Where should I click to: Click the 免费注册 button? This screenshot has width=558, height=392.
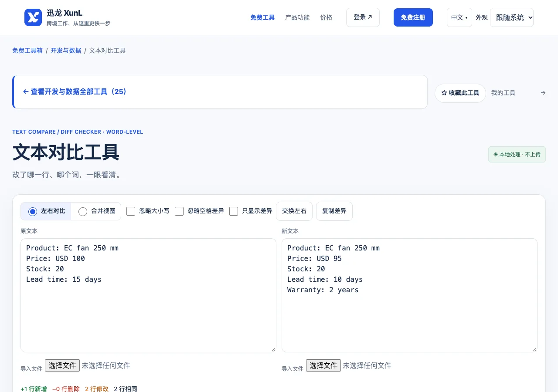[413, 17]
